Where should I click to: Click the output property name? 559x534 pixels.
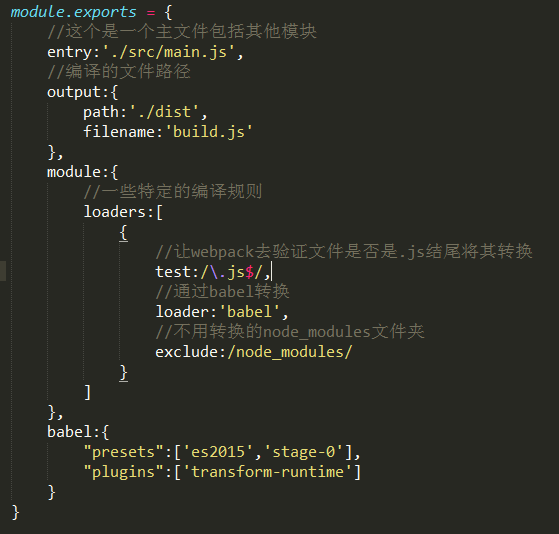point(74,92)
